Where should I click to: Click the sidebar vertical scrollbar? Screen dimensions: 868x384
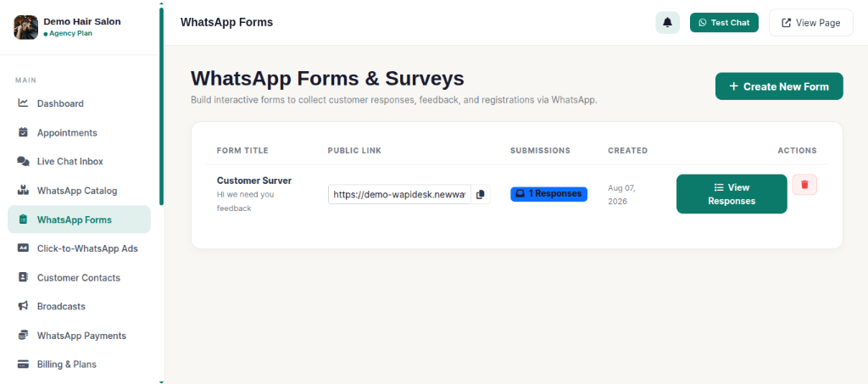pyautogui.click(x=161, y=105)
